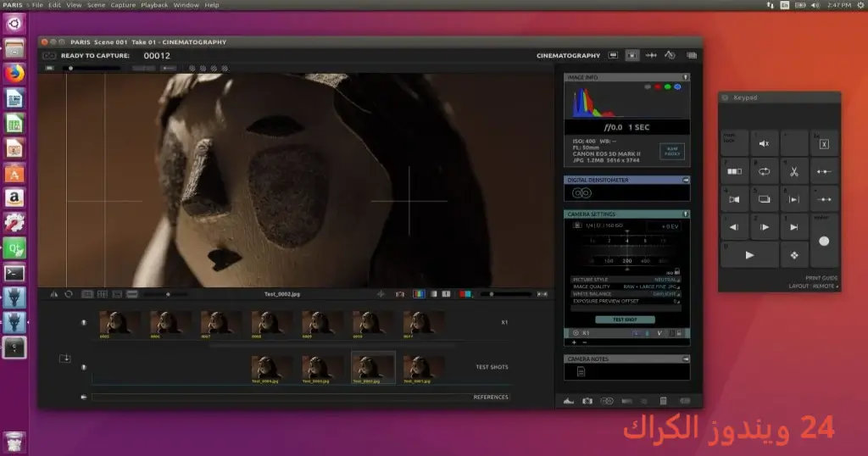Expand the Digital Densitometer panel
Image resolution: width=868 pixels, height=456 pixels.
[x=685, y=180]
